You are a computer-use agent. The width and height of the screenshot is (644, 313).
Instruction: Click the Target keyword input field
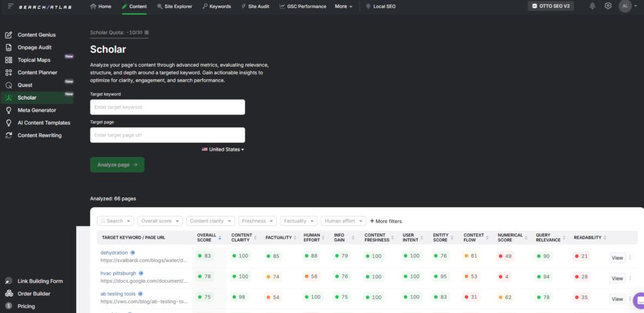pos(167,107)
